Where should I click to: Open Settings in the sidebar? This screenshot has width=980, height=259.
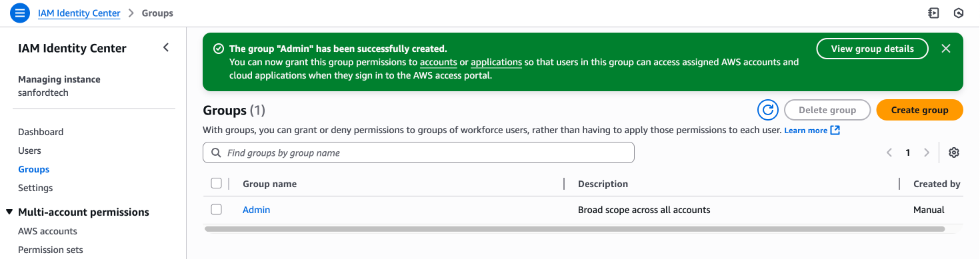35,188
